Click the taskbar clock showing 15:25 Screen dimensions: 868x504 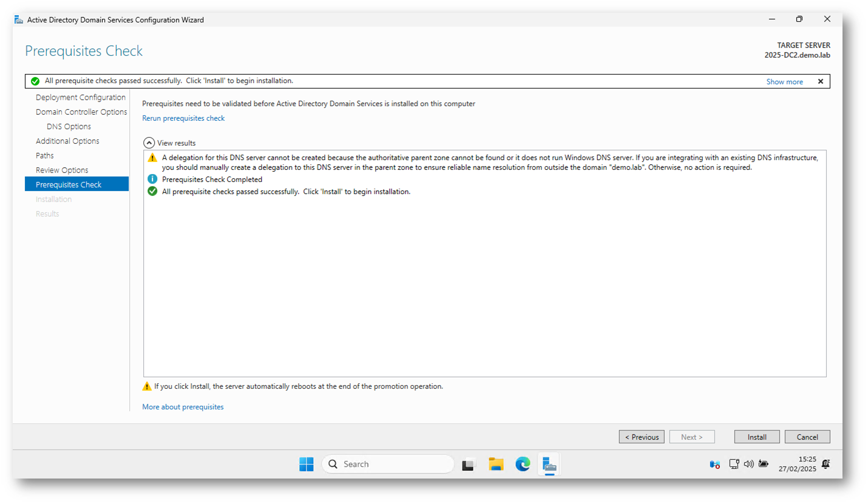tap(797, 464)
